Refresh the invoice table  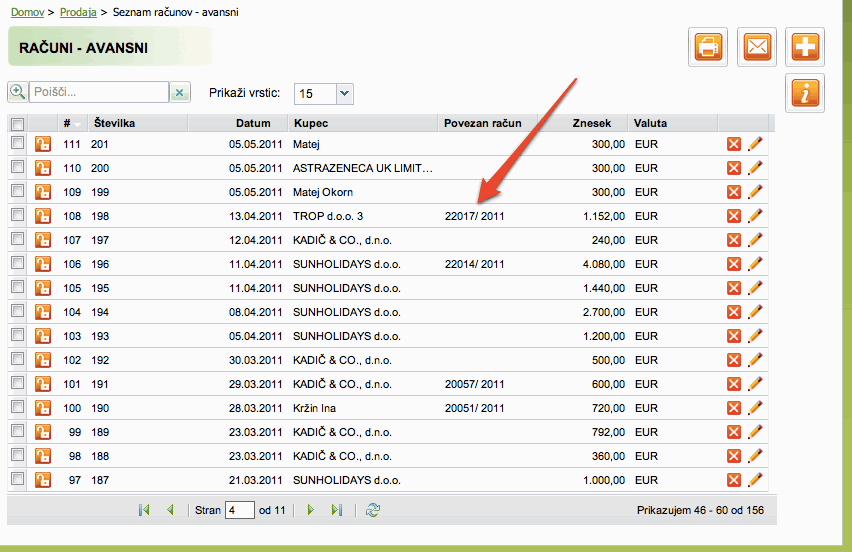click(x=373, y=510)
